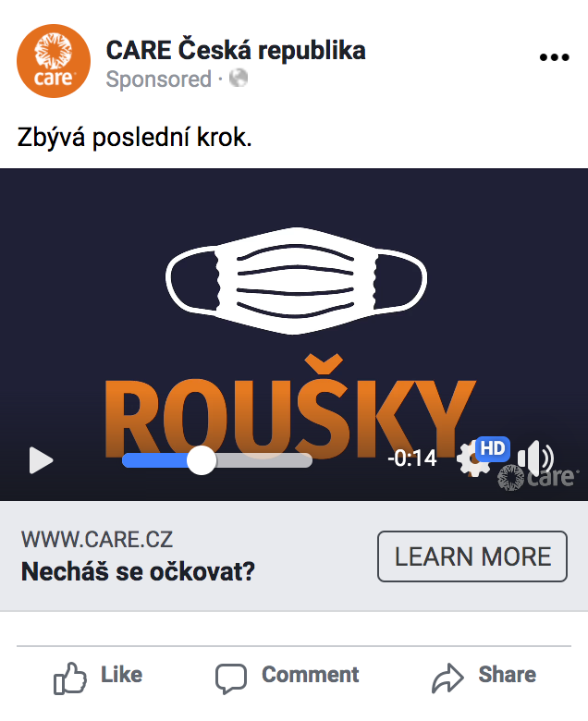Click the unplayed gray part of progress bar

(x=264, y=460)
